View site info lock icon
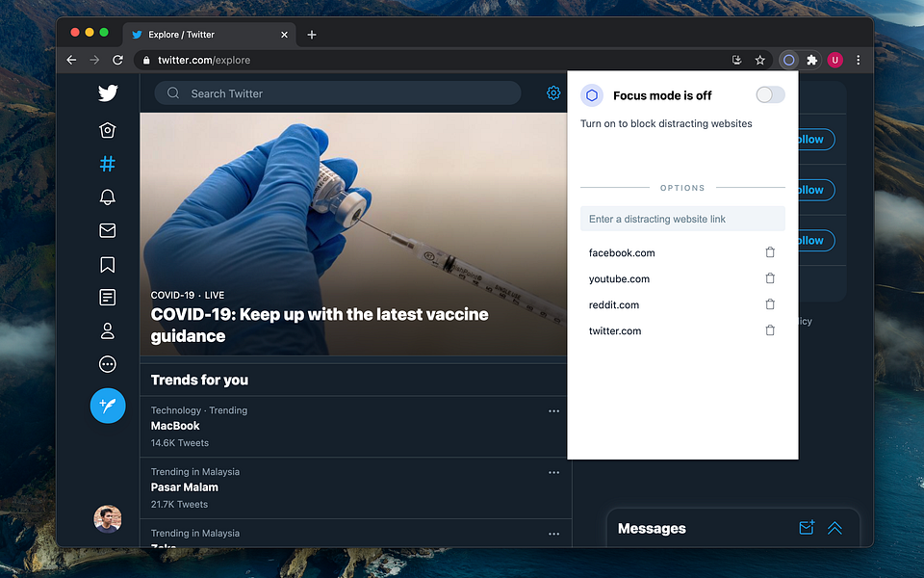Viewport: 924px width, 578px height. [146, 60]
